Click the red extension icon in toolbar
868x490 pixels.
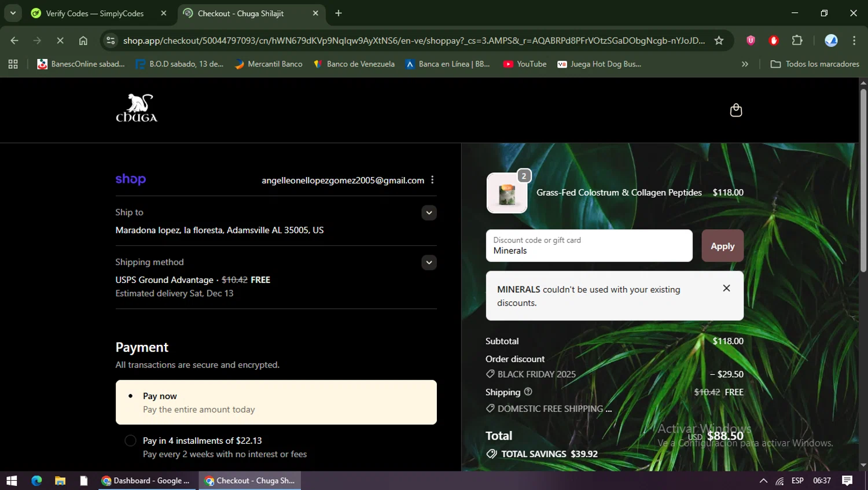pos(774,40)
